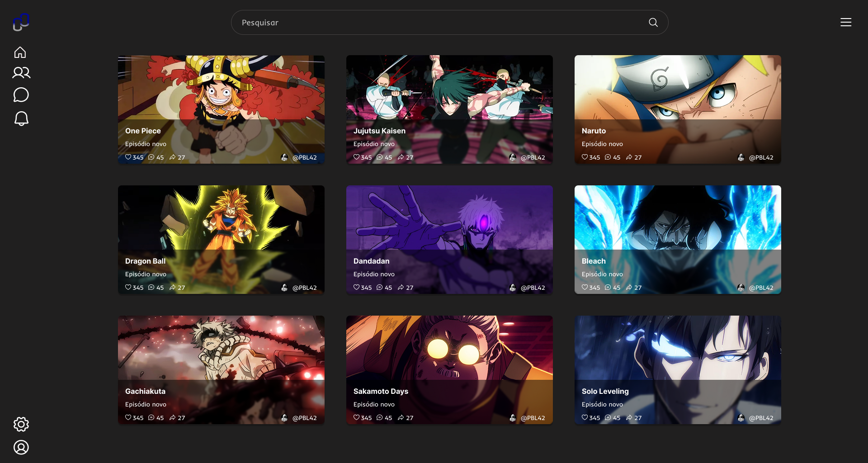
Task: Focus the Pesquisar search field
Action: tap(449, 23)
